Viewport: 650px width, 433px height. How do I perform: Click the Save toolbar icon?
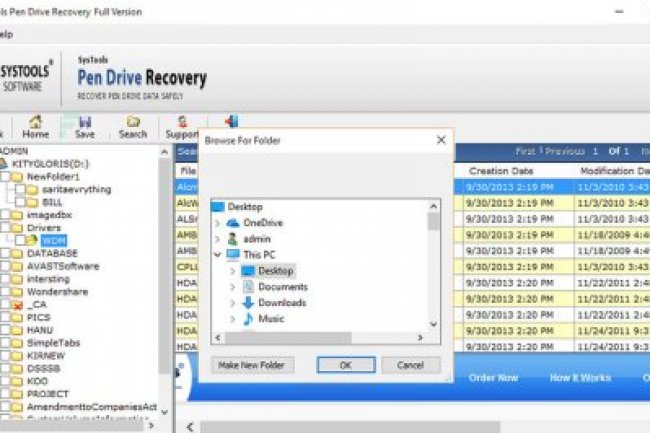pos(85,126)
